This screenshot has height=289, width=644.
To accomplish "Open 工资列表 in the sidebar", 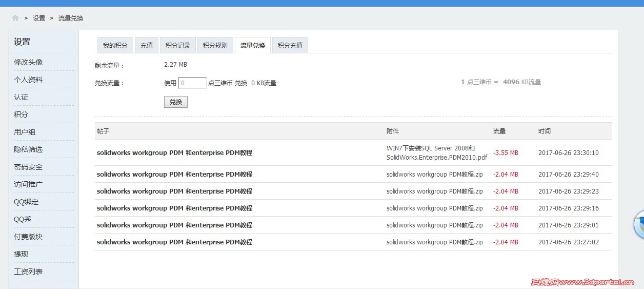I will coord(28,272).
